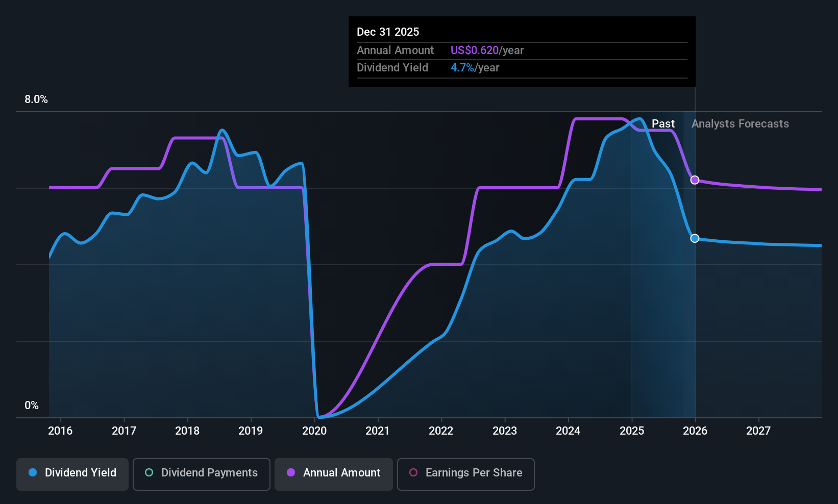Toggle the Annual Amount series visibility
This screenshot has height=504, width=838.
tap(333, 473)
